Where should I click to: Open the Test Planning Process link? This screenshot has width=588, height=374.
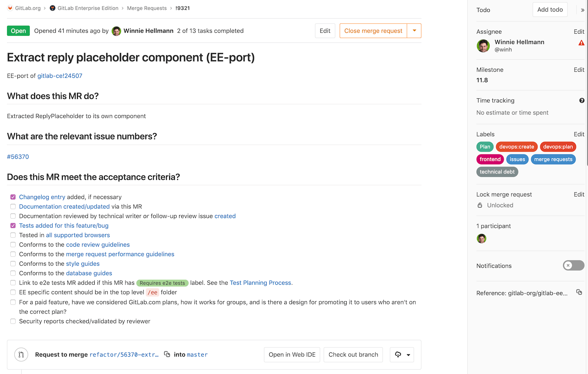tap(260, 283)
